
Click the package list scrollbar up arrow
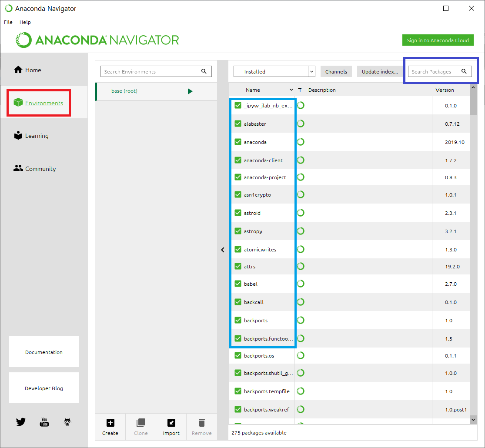pos(473,87)
